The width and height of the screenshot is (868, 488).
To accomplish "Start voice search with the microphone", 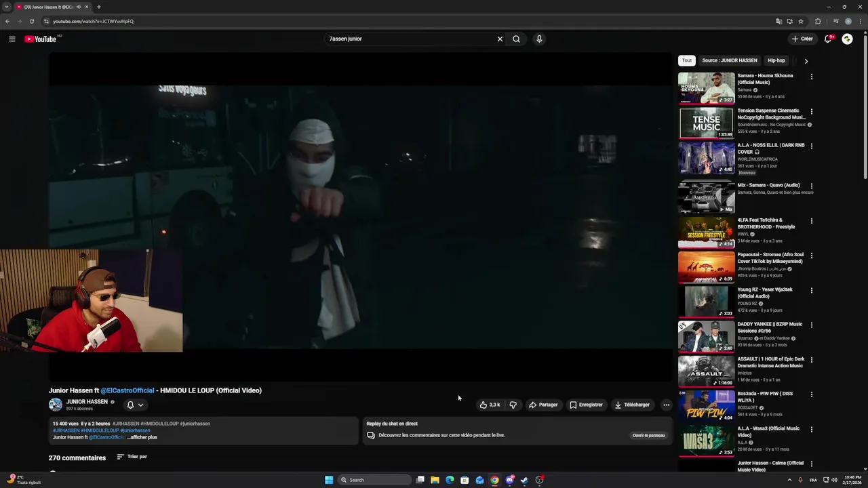I will tap(539, 39).
